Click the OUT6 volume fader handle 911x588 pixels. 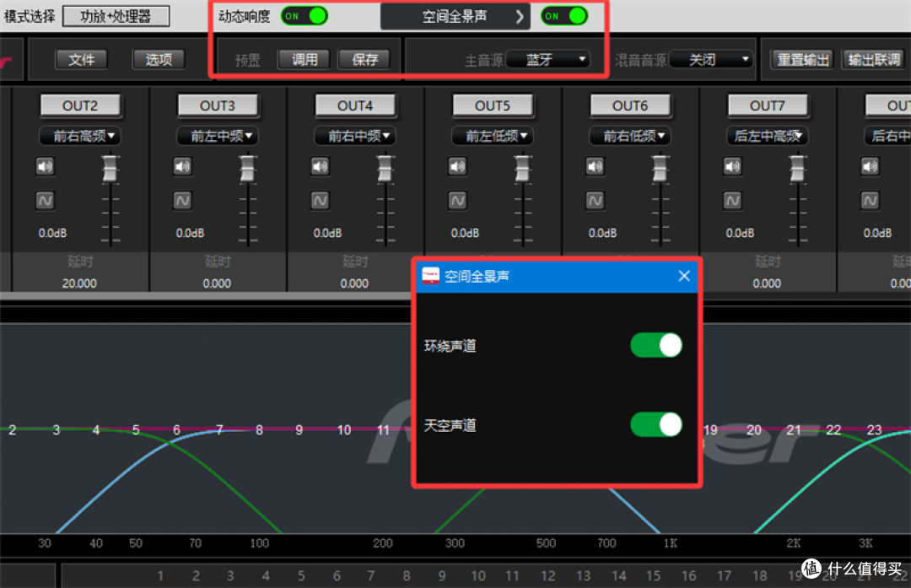[660, 169]
